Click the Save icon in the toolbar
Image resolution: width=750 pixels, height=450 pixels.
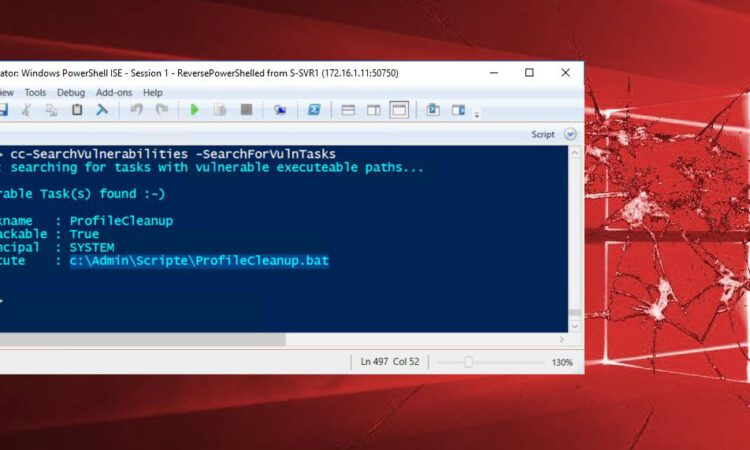point(3,110)
